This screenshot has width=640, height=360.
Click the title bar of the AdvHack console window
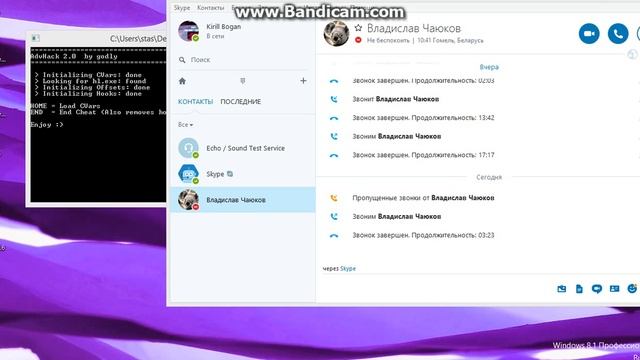[97, 38]
